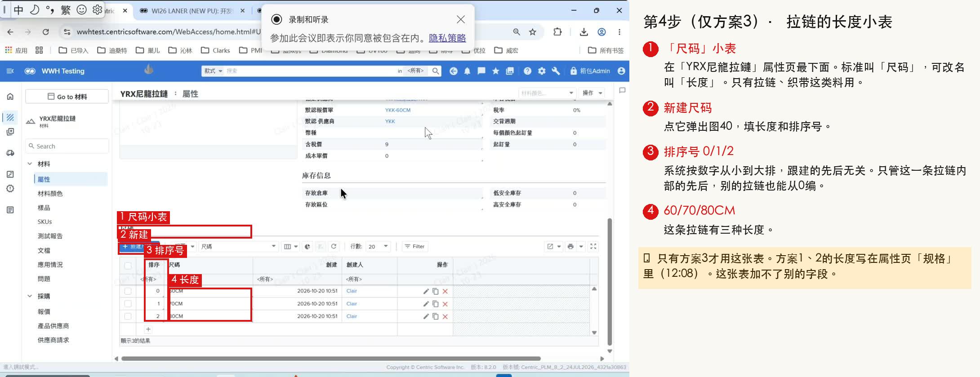
Task: Tick the checkbox for the 60CM row
Action: pyautogui.click(x=128, y=291)
